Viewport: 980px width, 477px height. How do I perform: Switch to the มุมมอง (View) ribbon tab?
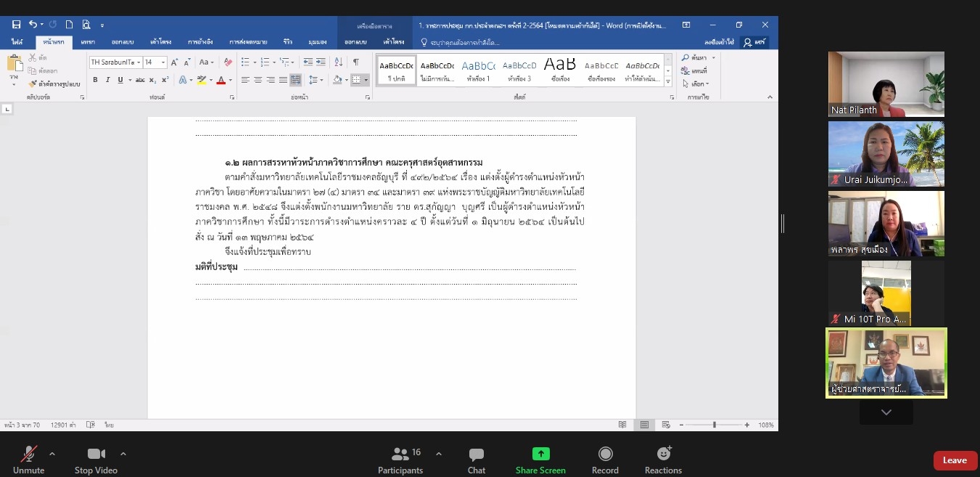[317, 42]
